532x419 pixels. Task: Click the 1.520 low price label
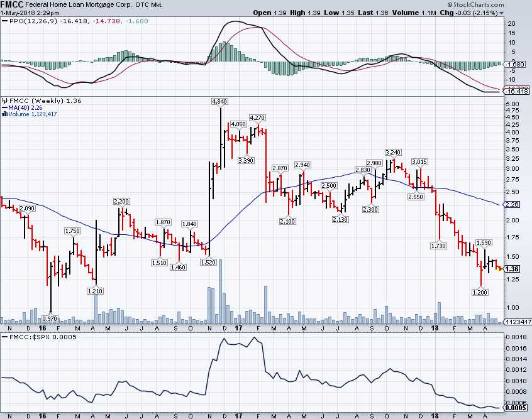point(208,263)
